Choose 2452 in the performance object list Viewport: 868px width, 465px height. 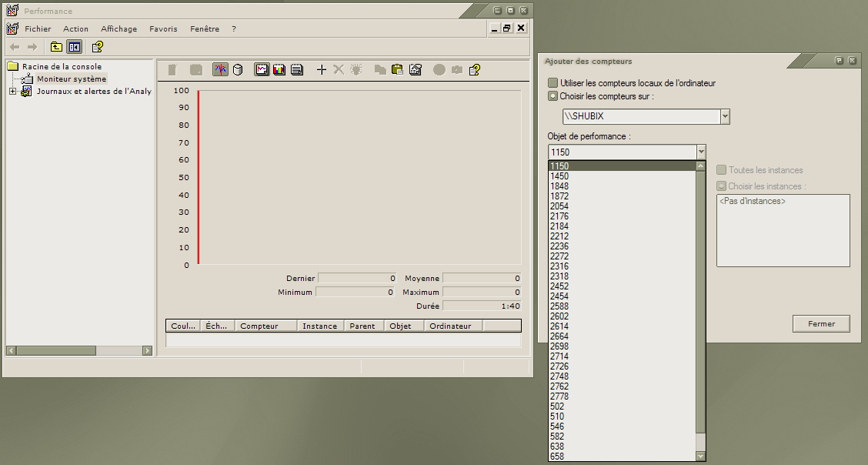pos(559,286)
